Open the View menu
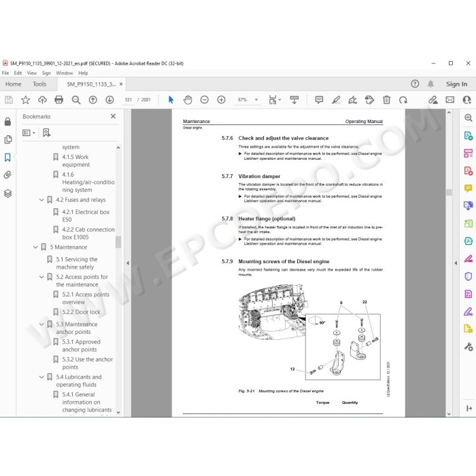The height and width of the screenshot is (476, 476). click(31, 73)
